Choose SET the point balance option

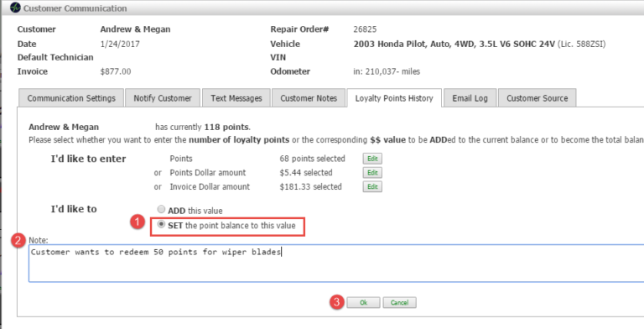click(161, 225)
